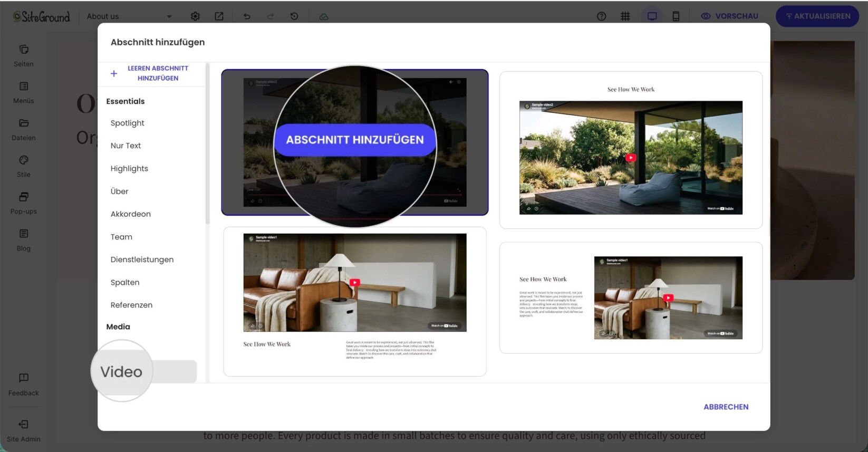The image size is (868, 452).
Task: Select the Referenzen category
Action: tap(131, 305)
